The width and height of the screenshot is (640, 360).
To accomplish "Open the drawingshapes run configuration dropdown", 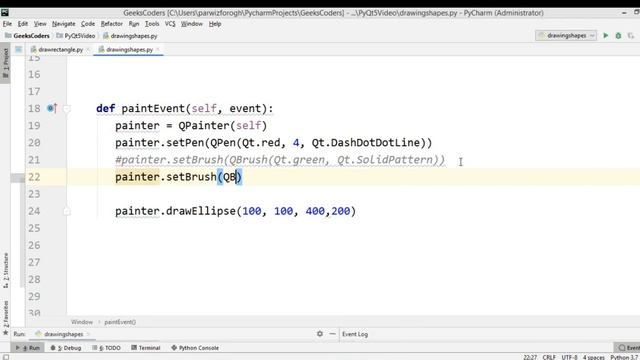I will (566, 36).
